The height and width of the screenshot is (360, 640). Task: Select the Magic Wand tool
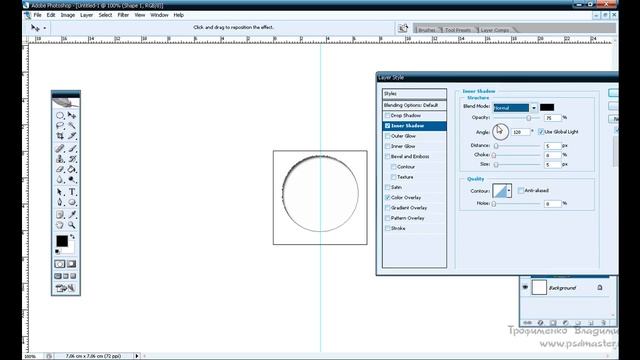[72, 126]
